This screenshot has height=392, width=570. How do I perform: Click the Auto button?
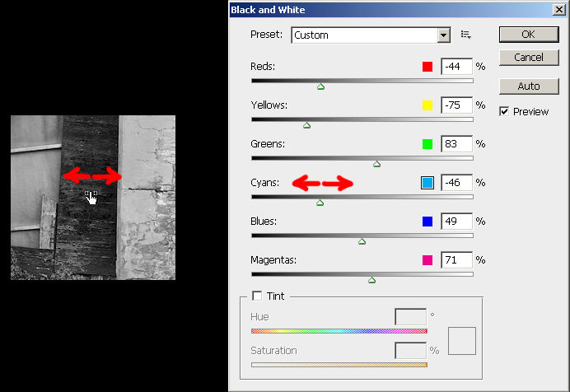point(529,86)
